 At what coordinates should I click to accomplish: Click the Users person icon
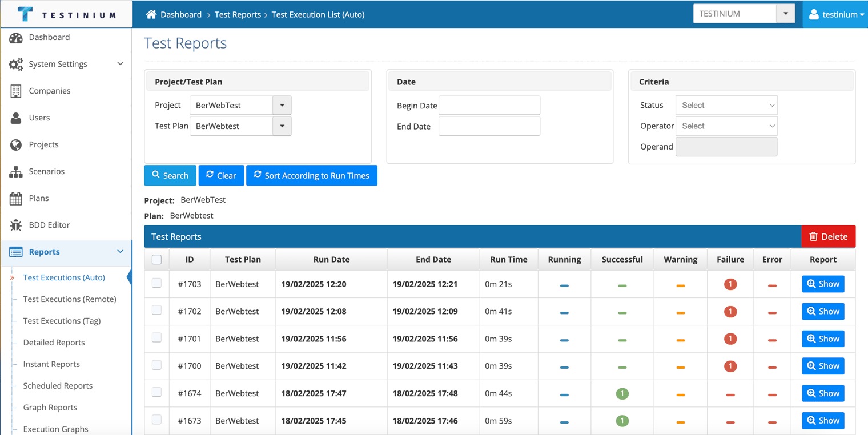click(16, 118)
